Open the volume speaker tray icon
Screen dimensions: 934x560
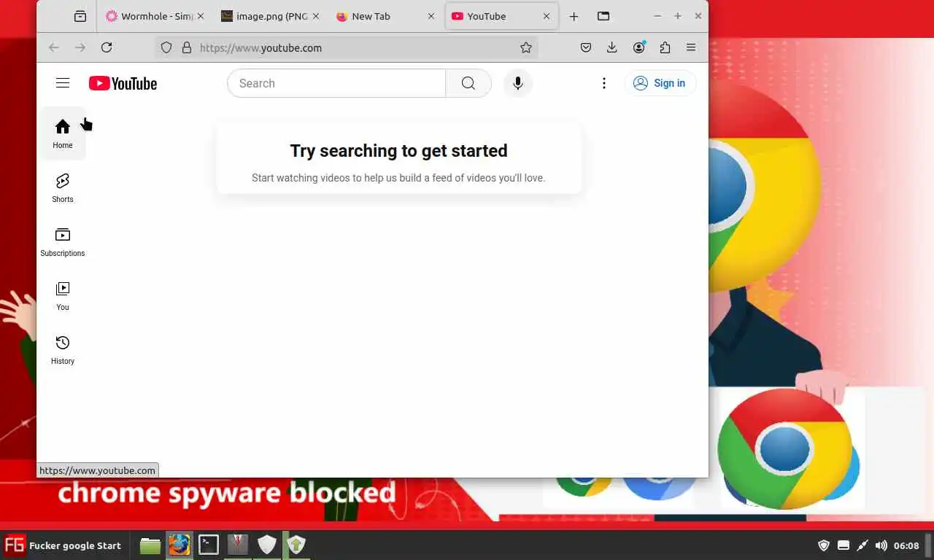(x=881, y=545)
